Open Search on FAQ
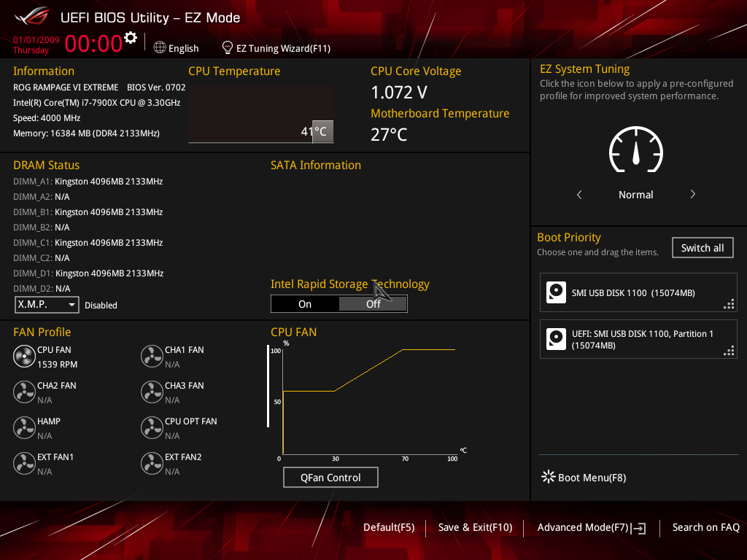The width and height of the screenshot is (747, 560). pyautogui.click(x=705, y=527)
